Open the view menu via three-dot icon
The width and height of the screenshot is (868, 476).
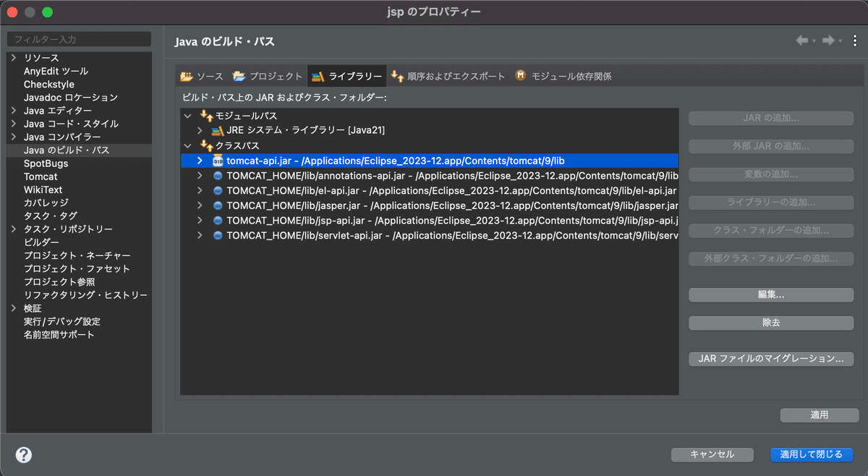click(854, 41)
